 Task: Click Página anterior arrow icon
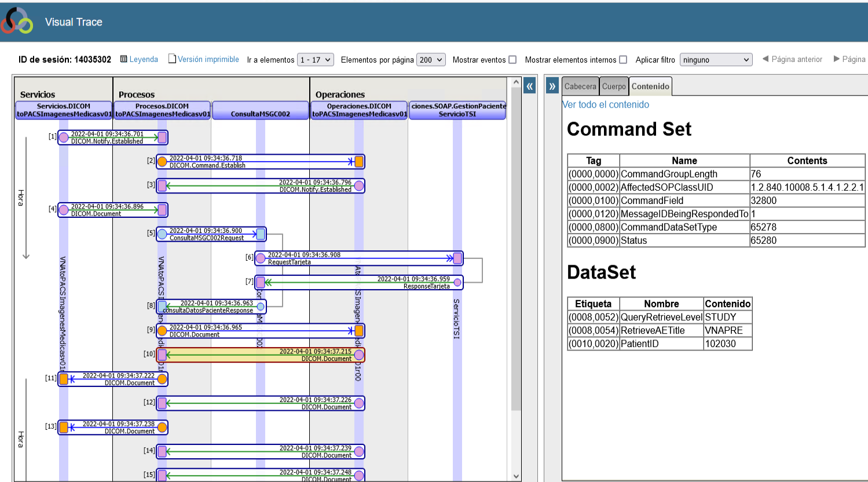[x=766, y=59]
